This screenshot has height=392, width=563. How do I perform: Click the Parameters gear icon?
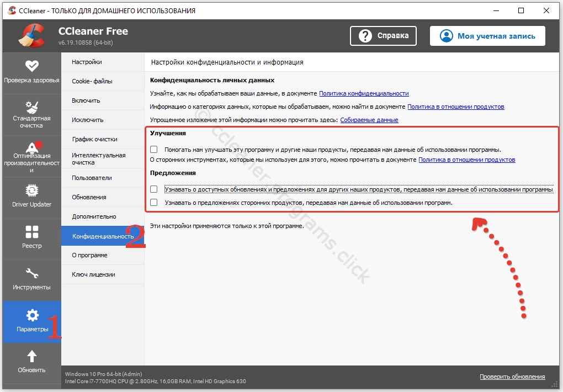click(32, 315)
